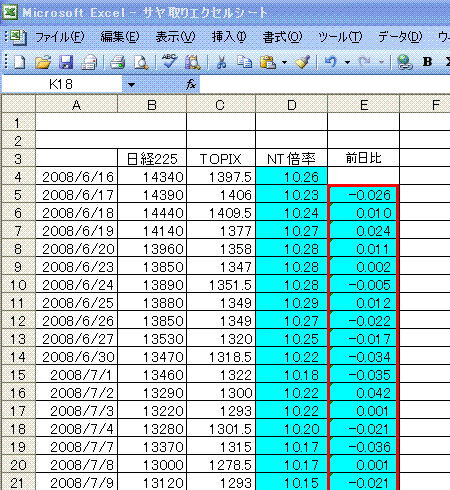Click the fx Insert Function icon
The height and width of the screenshot is (490, 450).
click(191, 84)
